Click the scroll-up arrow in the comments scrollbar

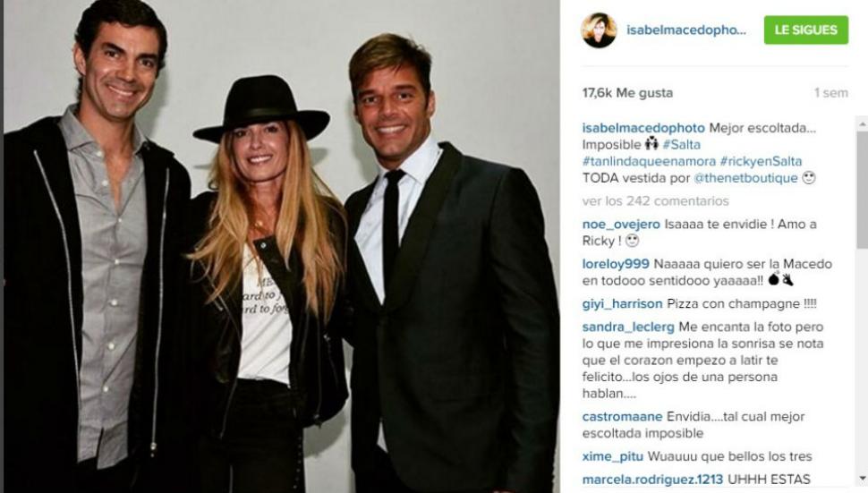(862, 124)
